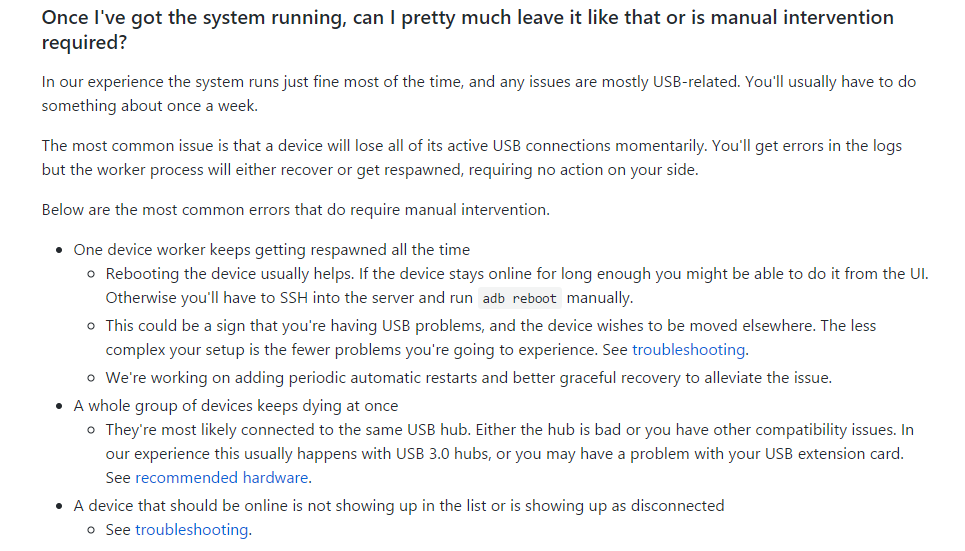
Task: Open the recommended hardware link
Action: point(222,478)
